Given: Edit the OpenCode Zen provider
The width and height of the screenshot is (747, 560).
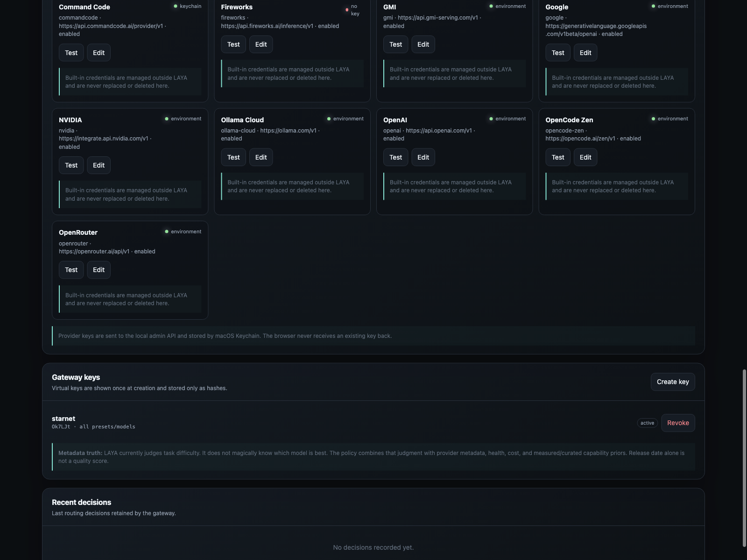Looking at the screenshot, I should point(585,157).
